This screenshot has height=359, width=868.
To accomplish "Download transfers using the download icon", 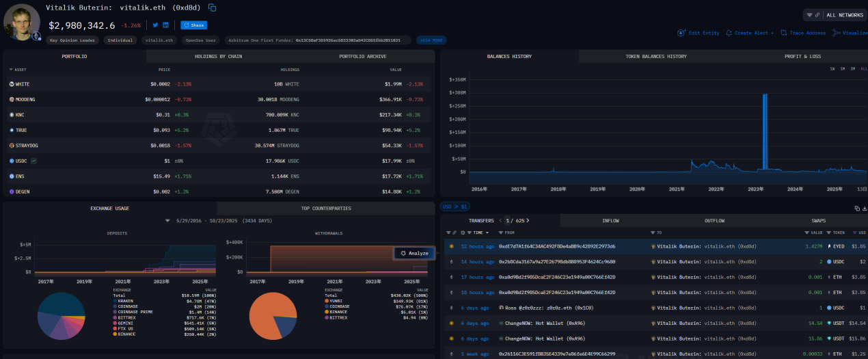I will point(864,209).
